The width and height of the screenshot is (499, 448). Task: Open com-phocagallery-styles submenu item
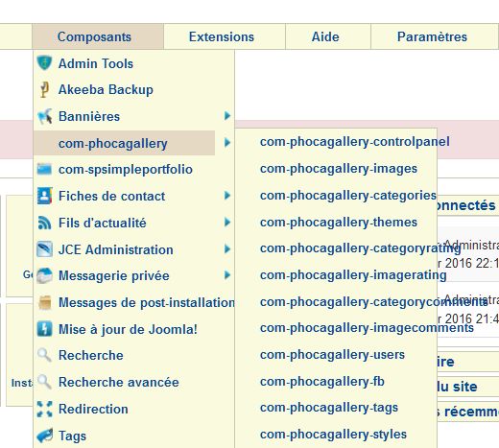click(x=333, y=435)
